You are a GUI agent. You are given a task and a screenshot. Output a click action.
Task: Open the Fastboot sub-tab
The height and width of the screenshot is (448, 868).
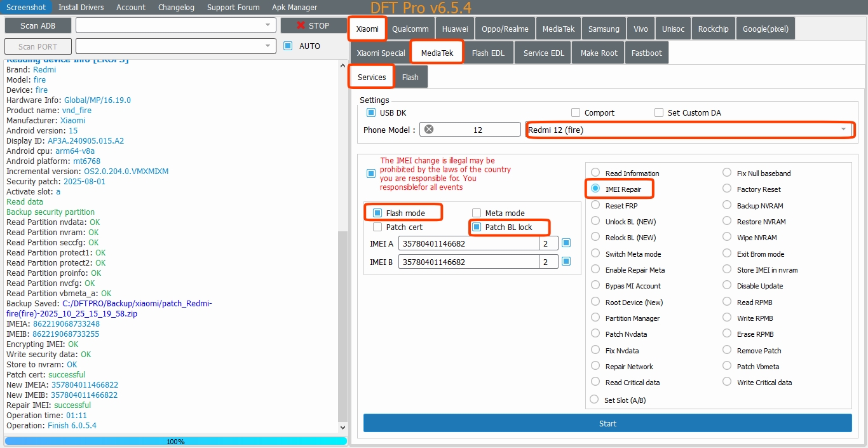pos(646,53)
